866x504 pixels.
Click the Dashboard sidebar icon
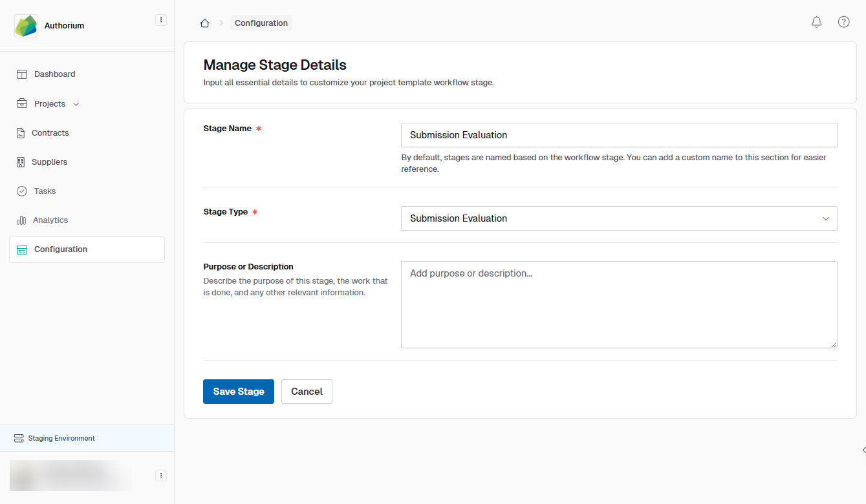pos(22,74)
